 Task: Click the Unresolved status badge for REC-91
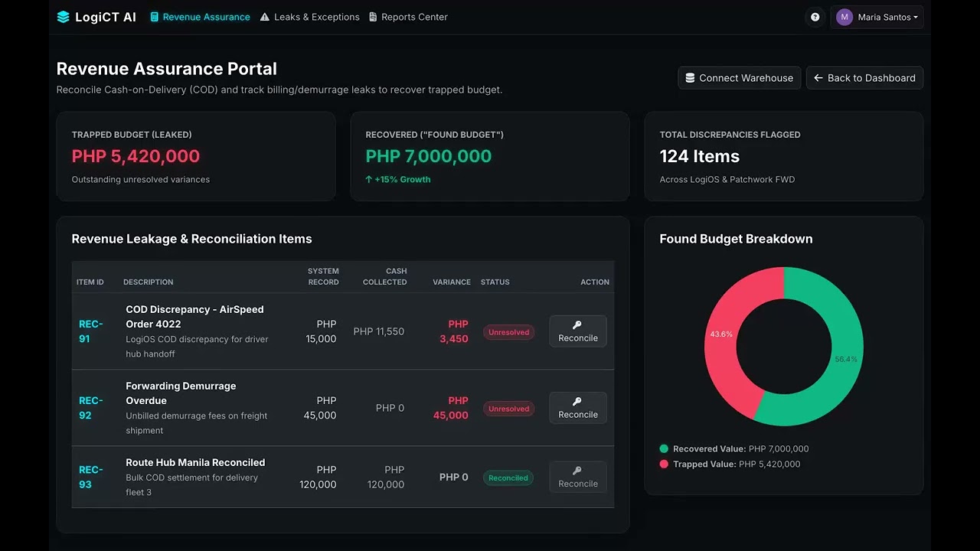coord(509,332)
